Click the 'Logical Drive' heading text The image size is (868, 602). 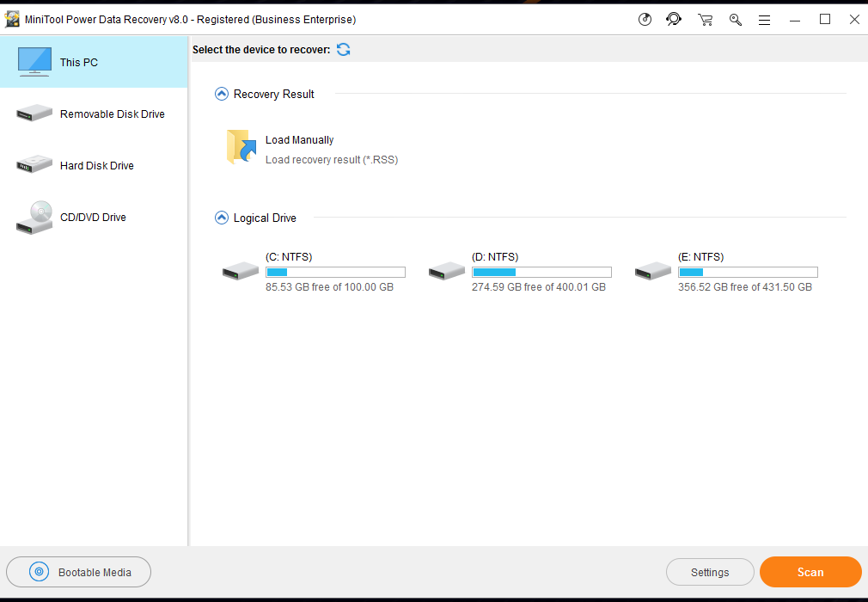coord(265,218)
